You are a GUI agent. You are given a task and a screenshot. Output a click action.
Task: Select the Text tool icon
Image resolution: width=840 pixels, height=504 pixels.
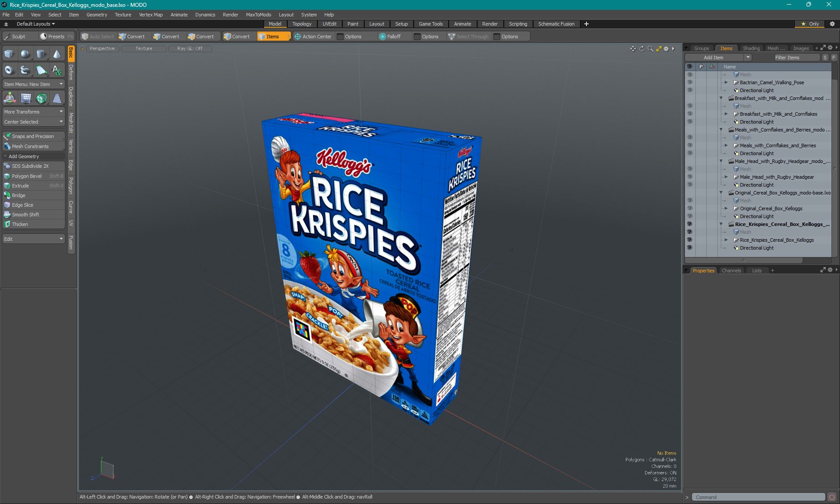tap(56, 70)
